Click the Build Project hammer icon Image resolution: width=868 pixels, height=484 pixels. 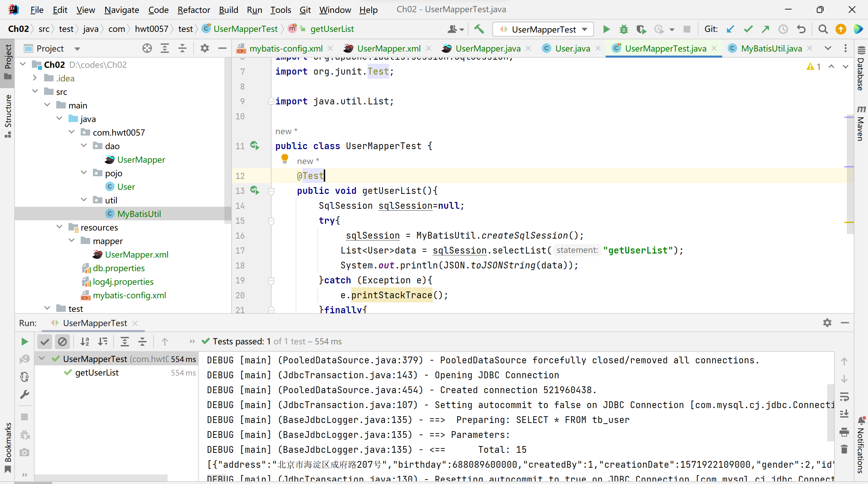pyautogui.click(x=479, y=29)
